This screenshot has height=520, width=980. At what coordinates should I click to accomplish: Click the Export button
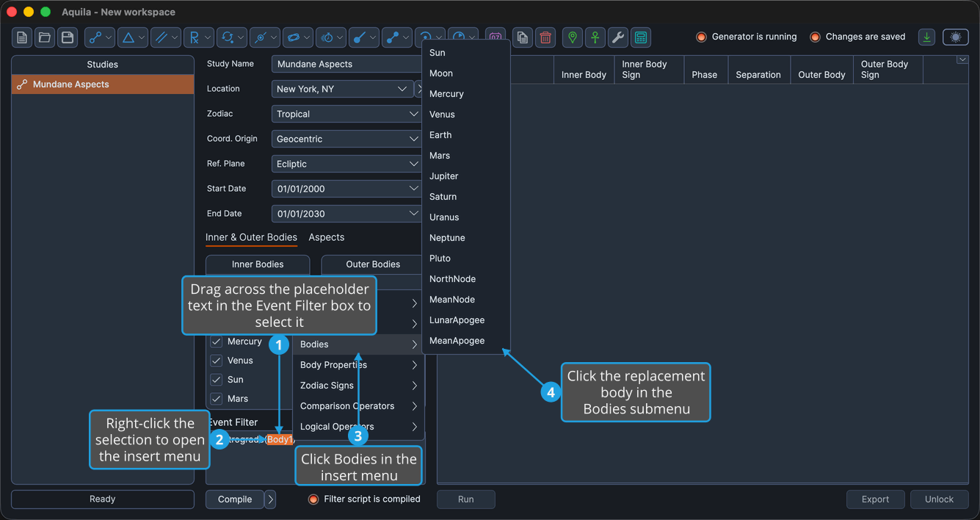coord(876,499)
